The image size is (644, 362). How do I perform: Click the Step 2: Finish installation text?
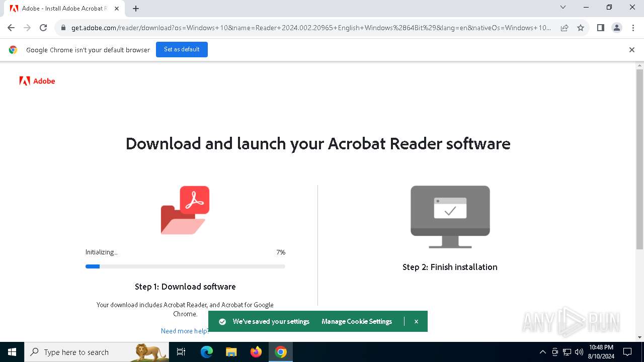tap(450, 267)
